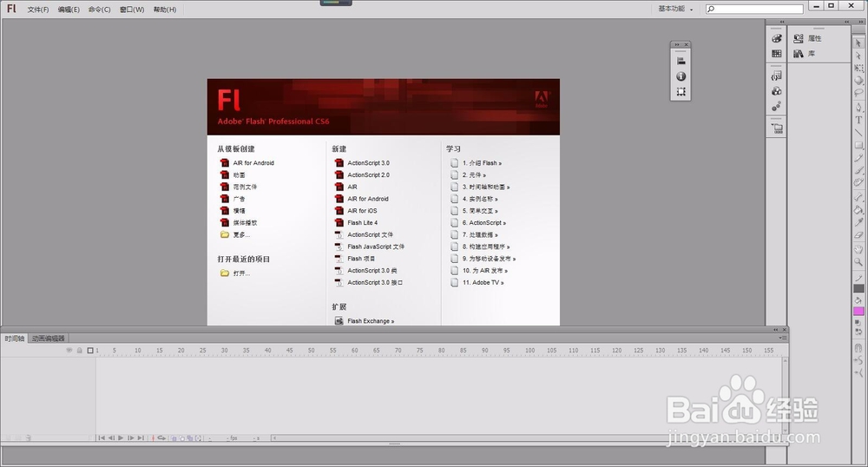
Task: Toggle Onion Skin in timeline
Action: coord(174,438)
